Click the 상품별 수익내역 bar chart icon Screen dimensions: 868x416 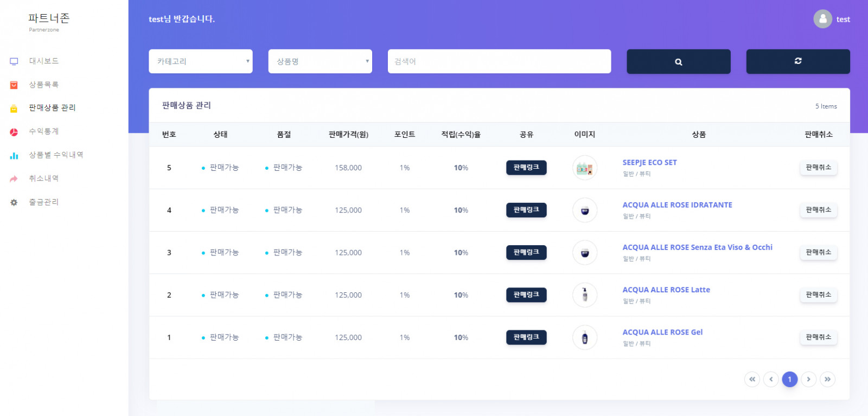[x=14, y=156]
